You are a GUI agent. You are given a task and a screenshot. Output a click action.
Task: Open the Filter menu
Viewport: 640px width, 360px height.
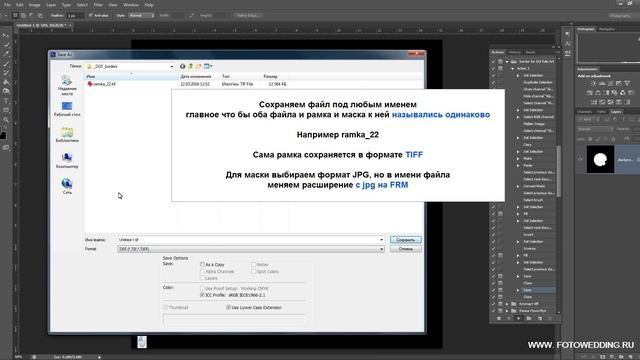pos(98,5)
